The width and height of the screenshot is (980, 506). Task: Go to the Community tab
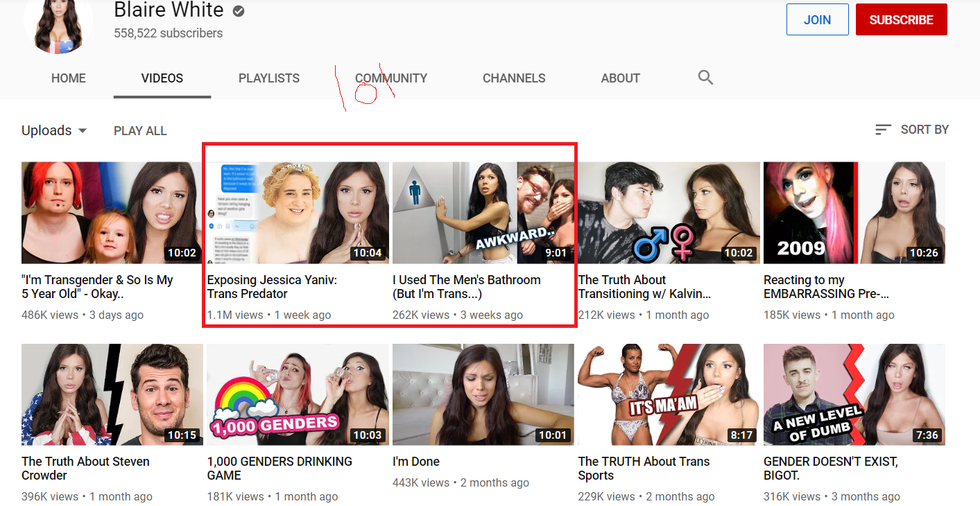click(x=391, y=78)
